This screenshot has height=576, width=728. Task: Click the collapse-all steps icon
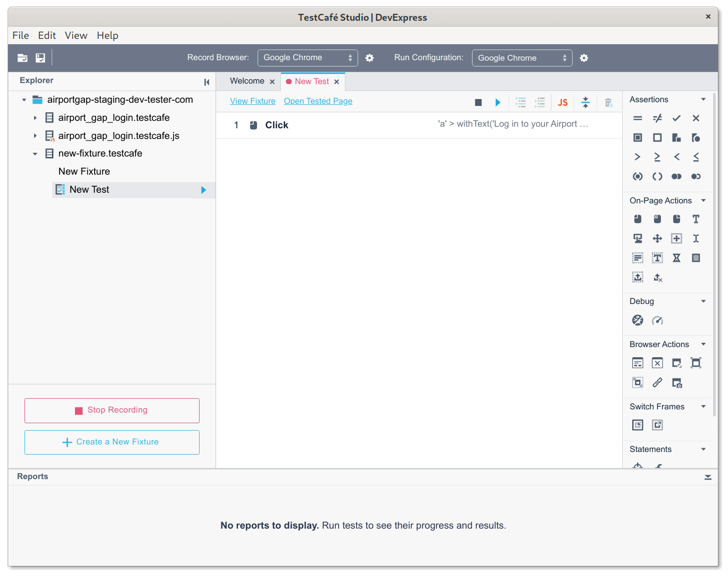585,102
